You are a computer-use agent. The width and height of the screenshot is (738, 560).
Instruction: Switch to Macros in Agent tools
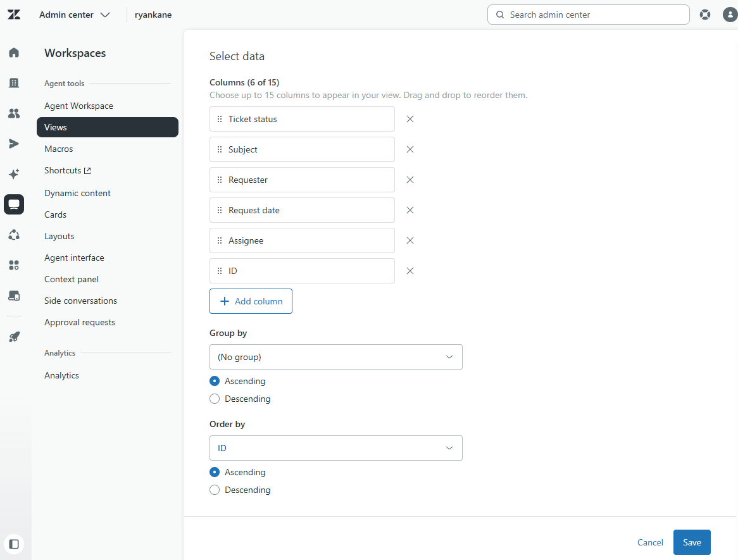tap(58, 149)
